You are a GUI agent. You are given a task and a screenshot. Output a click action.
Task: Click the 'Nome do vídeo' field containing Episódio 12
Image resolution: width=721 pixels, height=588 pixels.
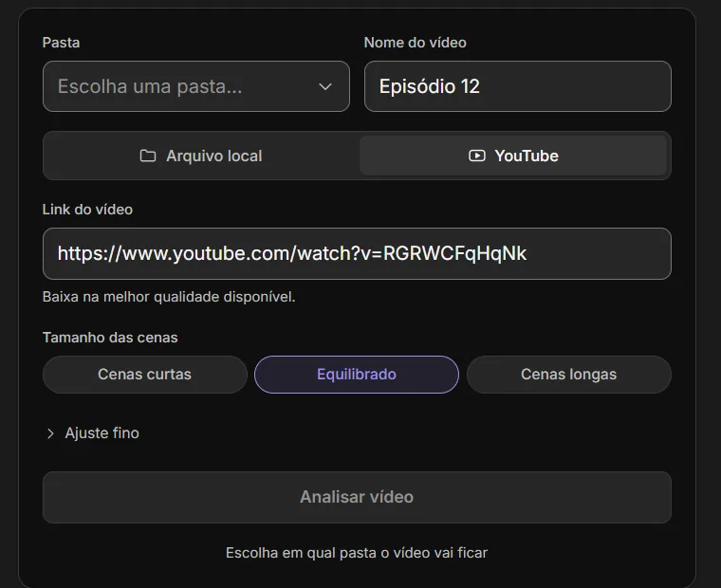pyautogui.click(x=518, y=86)
